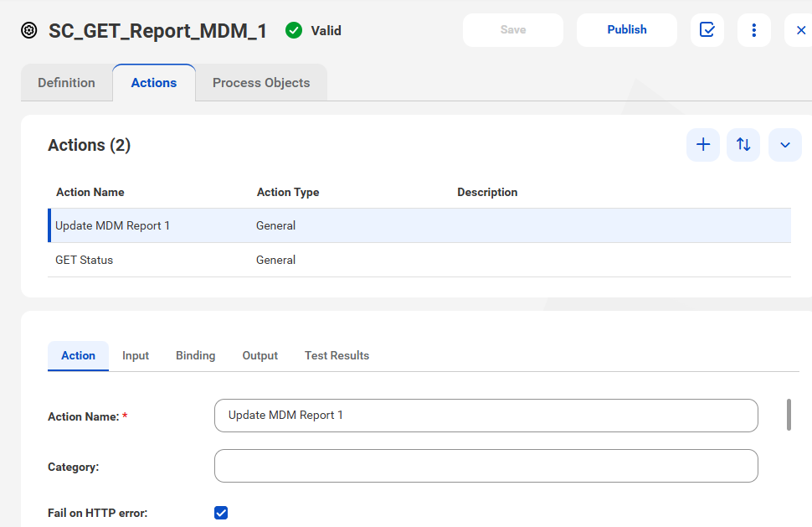This screenshot has height=527, width=812.
Task: Click the disabled Save button
Action: click(x=512, y=29)
